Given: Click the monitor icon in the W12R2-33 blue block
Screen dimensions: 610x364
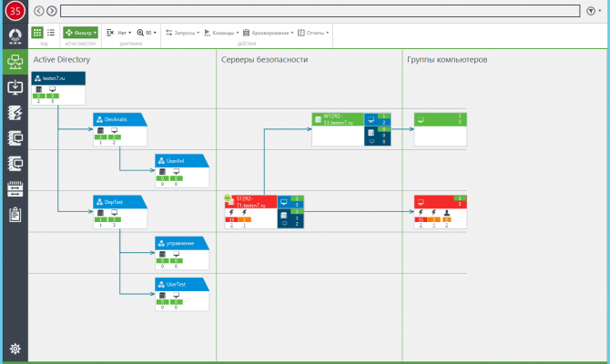Looking at the screenshot, I should [x=371, y=119].
